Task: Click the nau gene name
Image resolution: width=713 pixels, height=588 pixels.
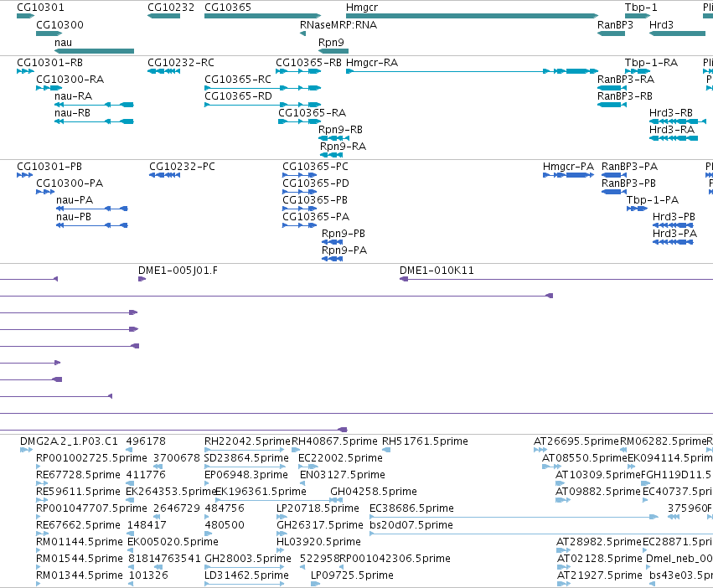Action: pos(63,43)
